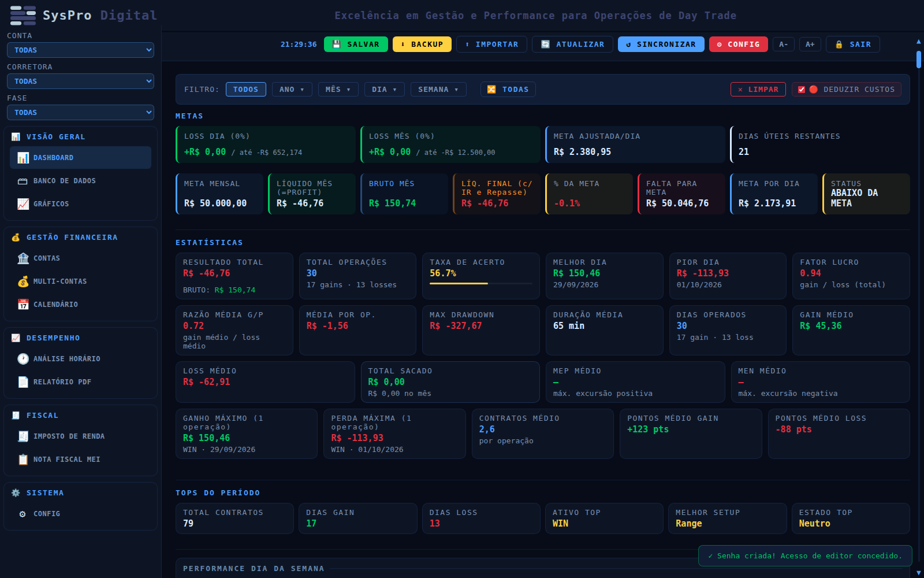Image resolution: width=924 pixels, height=578 pixels.
Task: Open Multi-Contas money bag item
Action: pyautogui.click(x=80, y=281)
